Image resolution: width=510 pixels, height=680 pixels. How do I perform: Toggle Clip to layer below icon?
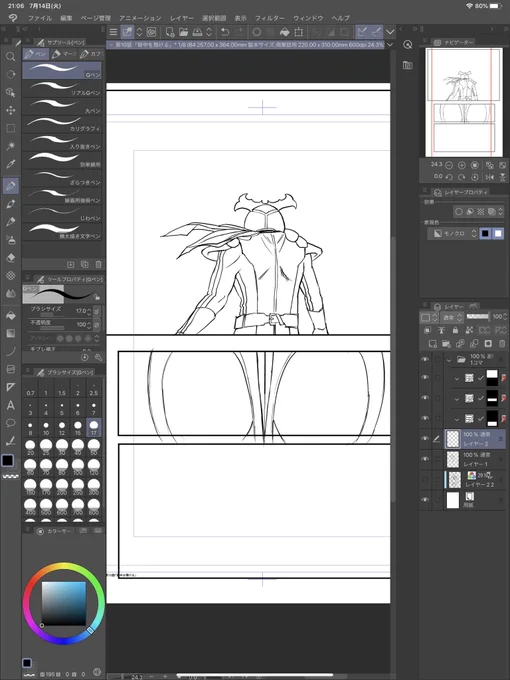427,330
